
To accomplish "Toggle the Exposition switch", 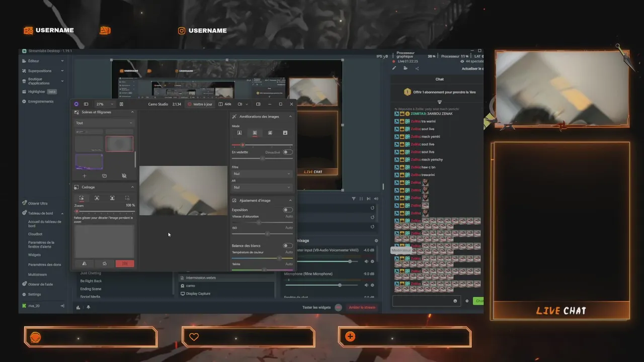I will 287,210.
